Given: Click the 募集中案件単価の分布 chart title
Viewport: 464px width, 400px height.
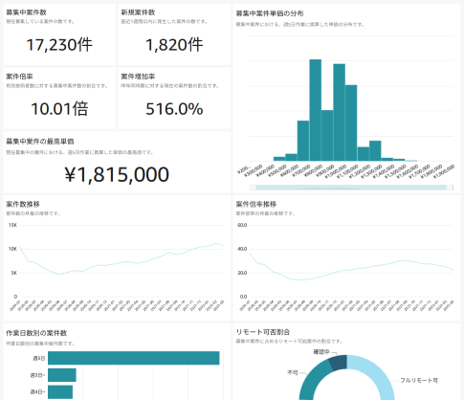Looking at the screenshot, I should (270, 13).
